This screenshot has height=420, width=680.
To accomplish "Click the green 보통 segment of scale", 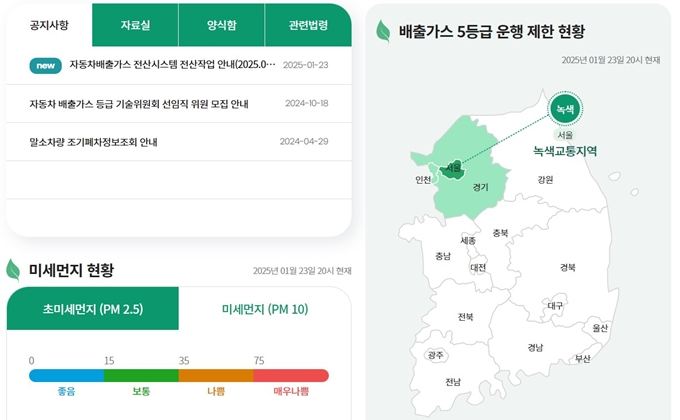I will [141, 375].
